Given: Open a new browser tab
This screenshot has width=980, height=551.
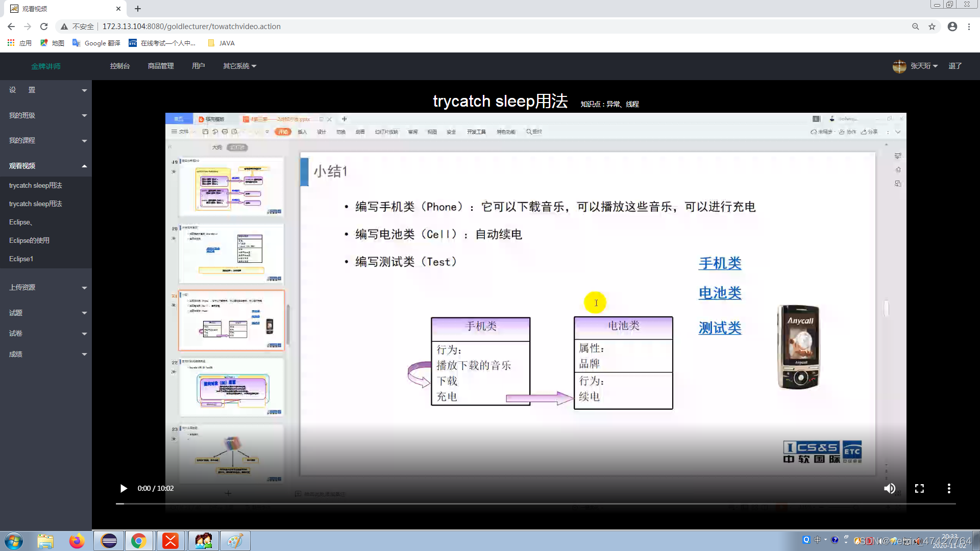Looking at the screenshot, I should (x=138, y=9).
